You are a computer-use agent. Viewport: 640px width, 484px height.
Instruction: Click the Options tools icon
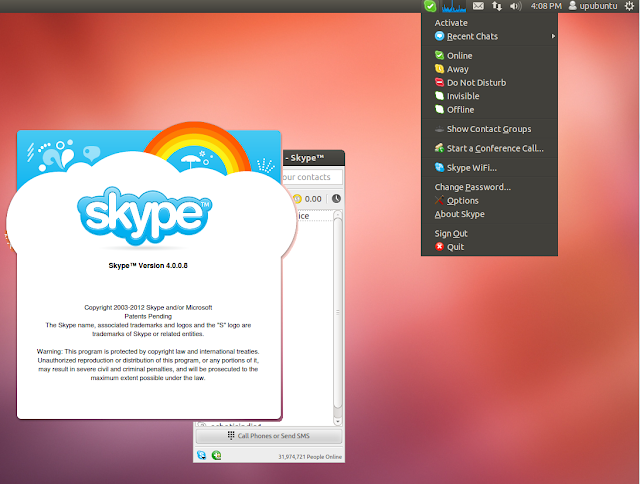click(x=439, y=200)
